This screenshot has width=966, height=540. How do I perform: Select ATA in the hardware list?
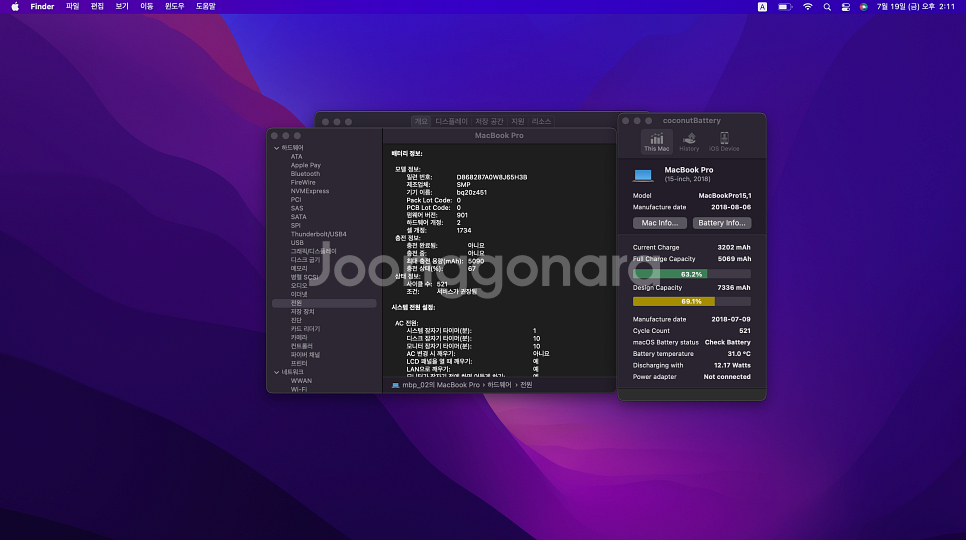tap(296, 156)
